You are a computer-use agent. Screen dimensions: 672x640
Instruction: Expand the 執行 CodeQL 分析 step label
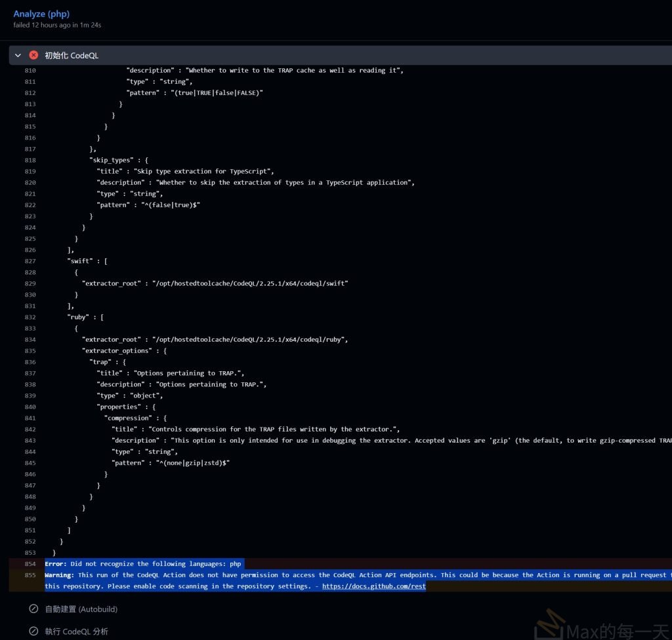76,631
